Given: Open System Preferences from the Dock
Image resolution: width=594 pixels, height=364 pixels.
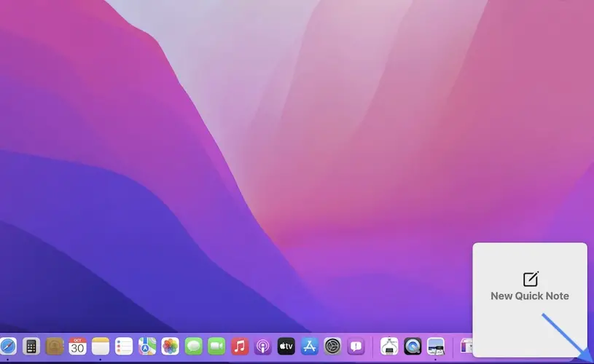Looking at the screenshot, I should (332, 347).
